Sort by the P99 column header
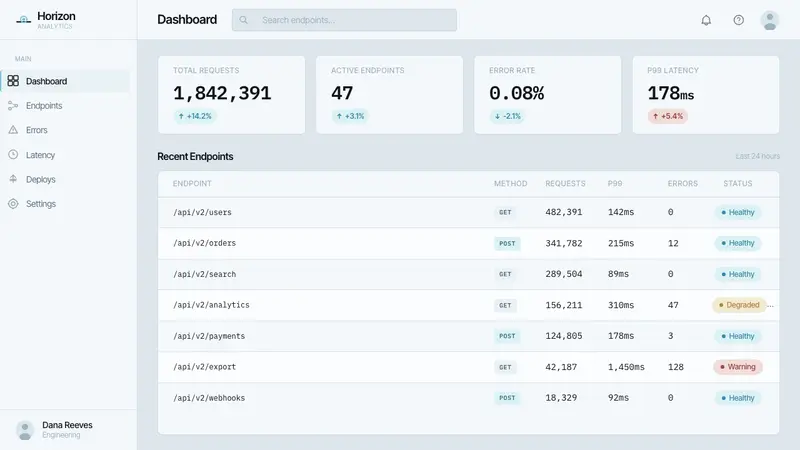The image size is (800, 450). point(615,183)
